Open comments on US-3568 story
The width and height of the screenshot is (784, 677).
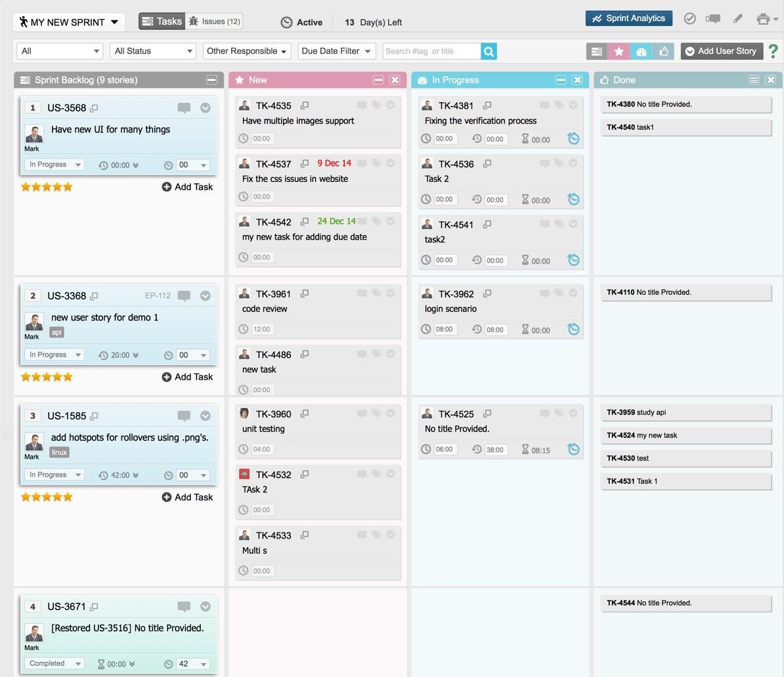(x=184, y=108)
